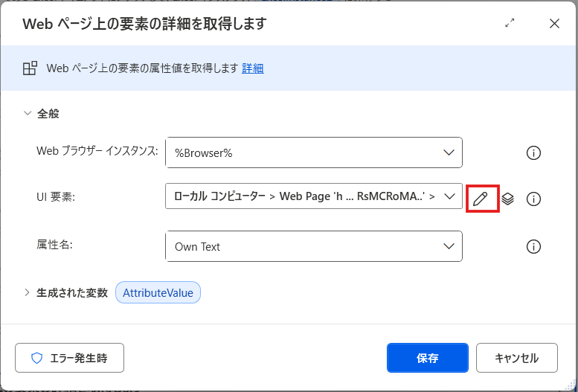Click the pencil edit icon for UI element

[x=481, y=199]
